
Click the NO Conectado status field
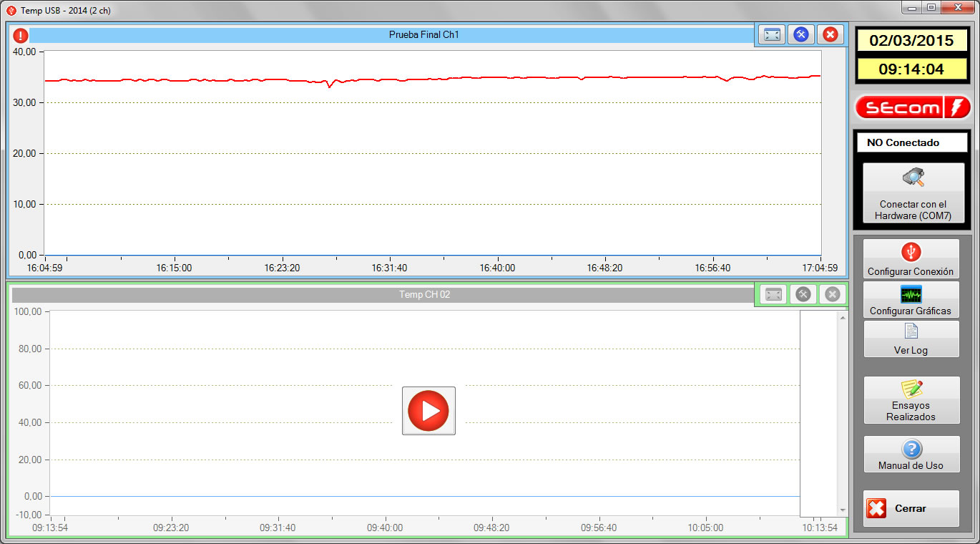[912, 142]
